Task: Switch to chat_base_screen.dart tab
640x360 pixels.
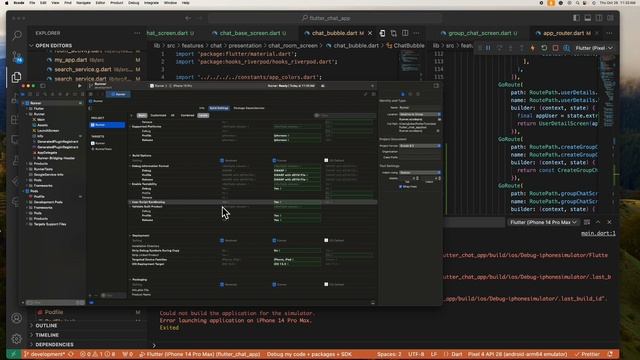Action: (249, 33)
